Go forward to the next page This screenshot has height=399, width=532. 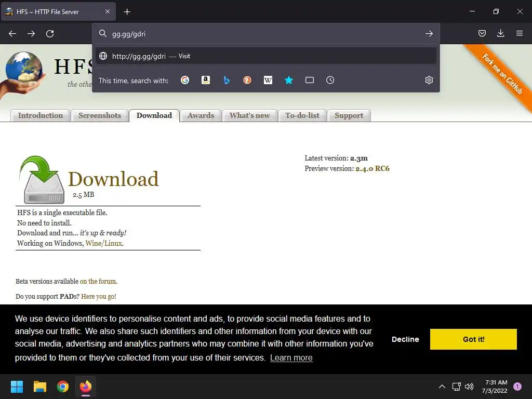tap(31, 34)
